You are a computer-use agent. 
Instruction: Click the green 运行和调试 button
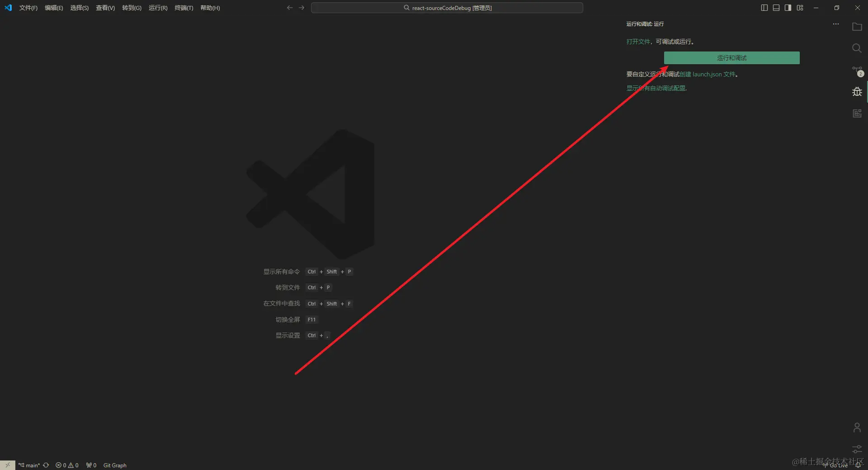pos(731,58)
